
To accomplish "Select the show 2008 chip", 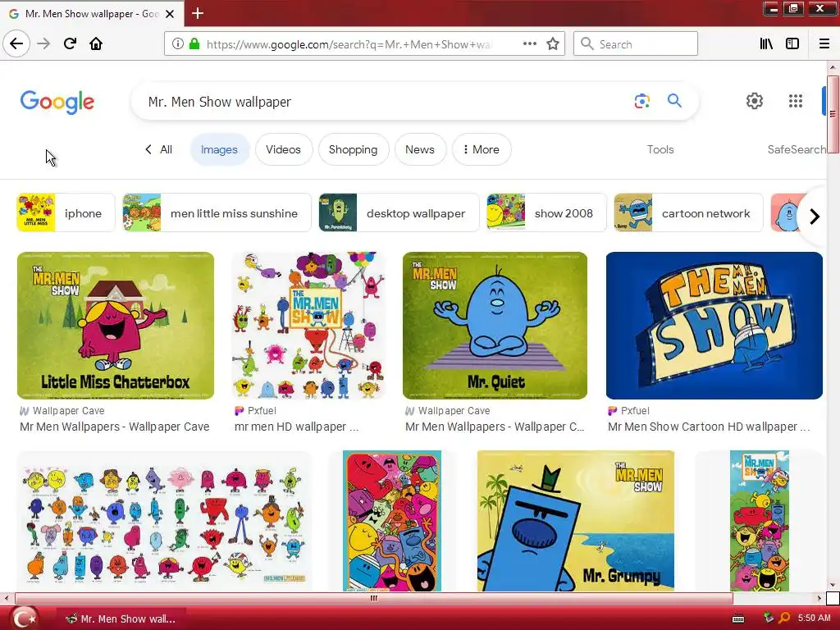I will [546, 212].
